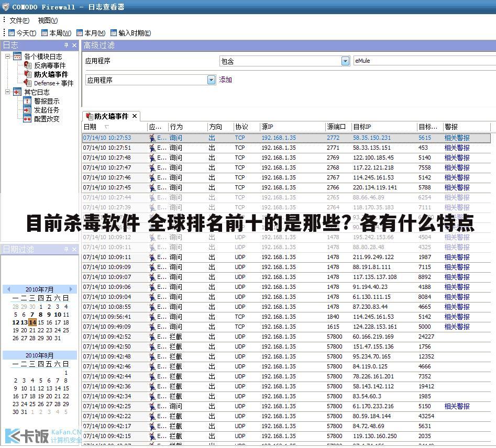Go to next month in 2010年7月 calendar
496x448 pixels.
coord(71,289)
